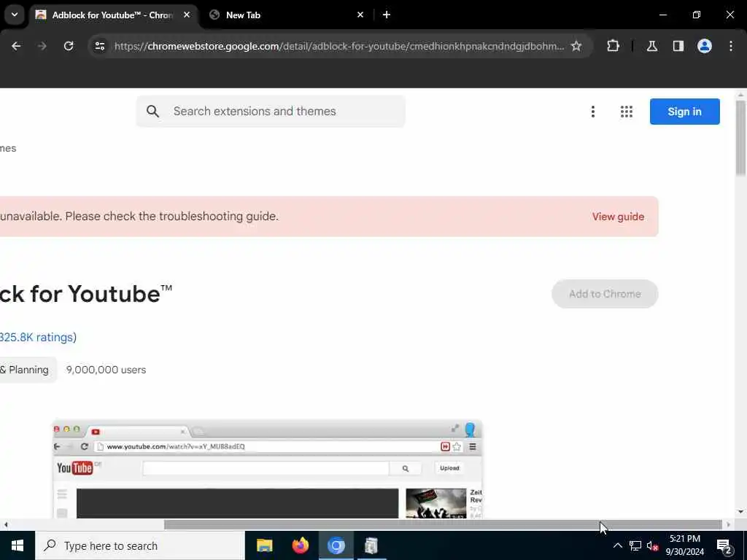Open tab search dropdown arrow
747x560 pixels.
coord(15,15)
